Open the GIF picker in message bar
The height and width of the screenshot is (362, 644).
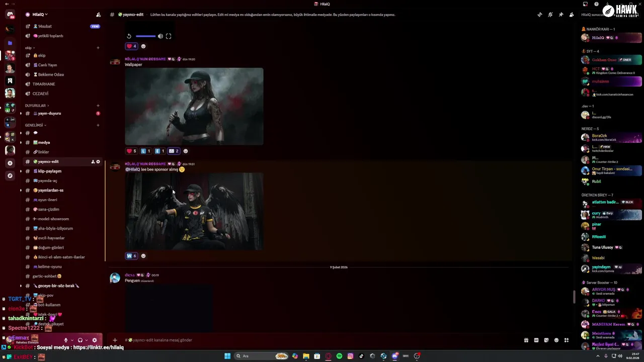(x=536, y=340)
